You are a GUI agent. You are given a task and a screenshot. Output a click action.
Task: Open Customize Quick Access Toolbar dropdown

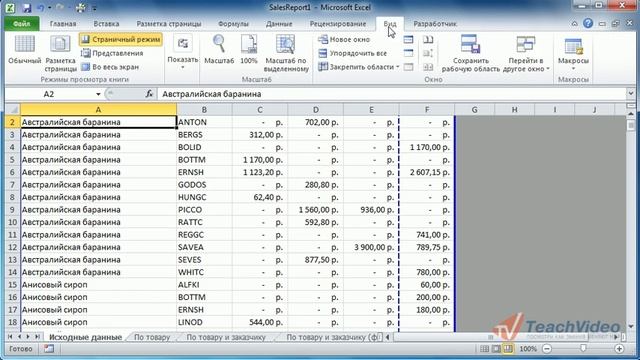(94, 8)
